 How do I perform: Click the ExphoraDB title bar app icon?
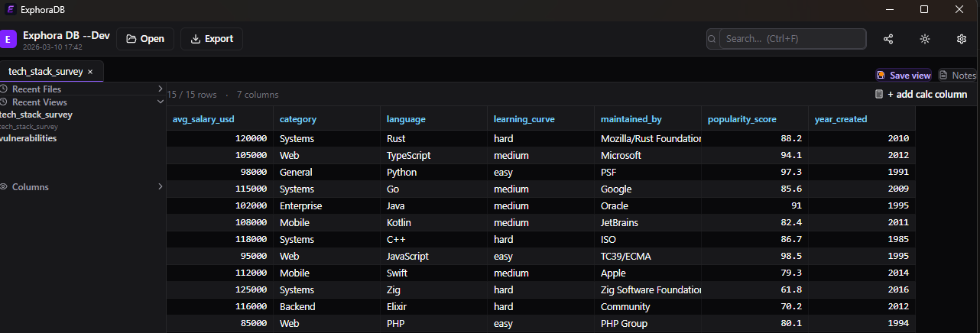coord(11,9)
